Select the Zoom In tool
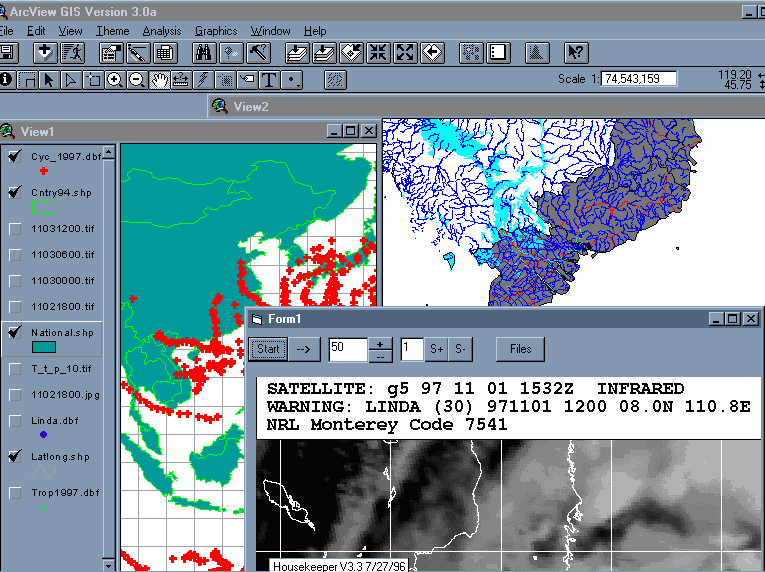This screenshot has height=572, width=765. [x=116, y=79]
